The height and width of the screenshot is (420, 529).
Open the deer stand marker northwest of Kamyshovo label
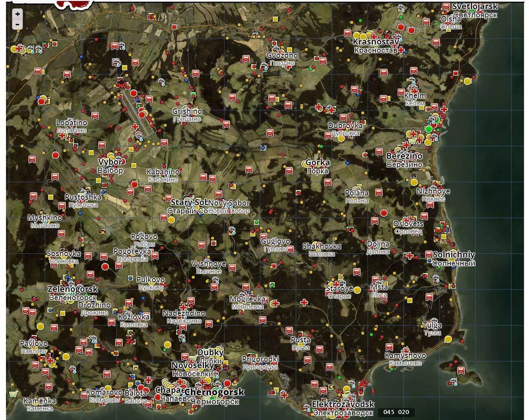(389, 347)
